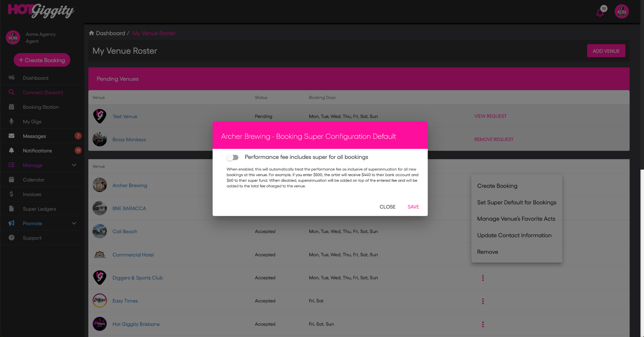Click the Hot Giggity Brisbane venue logo
The height and width of the screenshot is (337, 644).
point(100,324)
